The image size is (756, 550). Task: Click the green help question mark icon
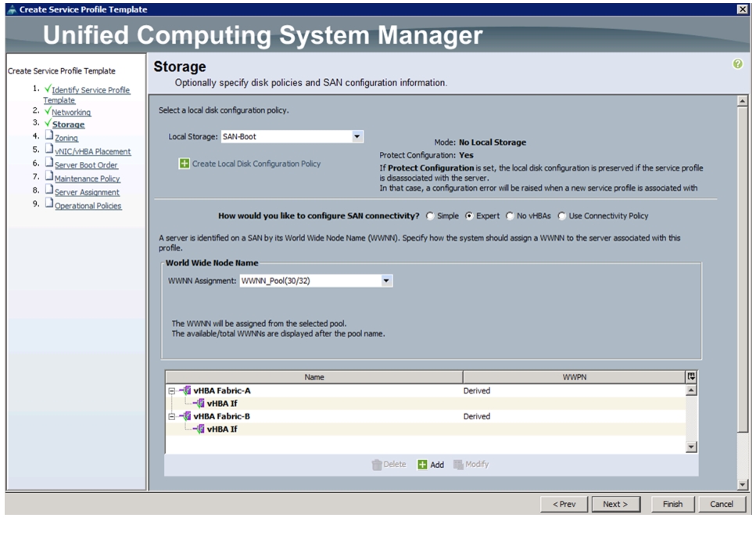coord(737,63)
